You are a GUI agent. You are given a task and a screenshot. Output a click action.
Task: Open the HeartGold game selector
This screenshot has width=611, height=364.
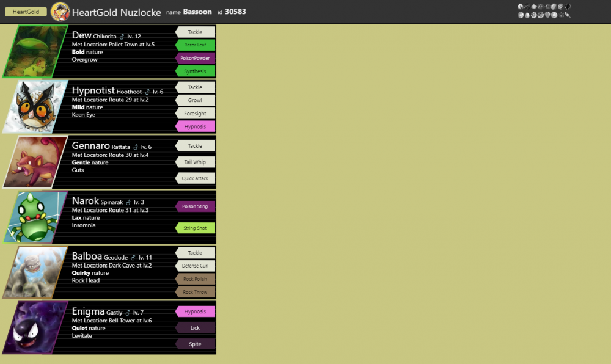pyautogui.click(x=25, y=11)
